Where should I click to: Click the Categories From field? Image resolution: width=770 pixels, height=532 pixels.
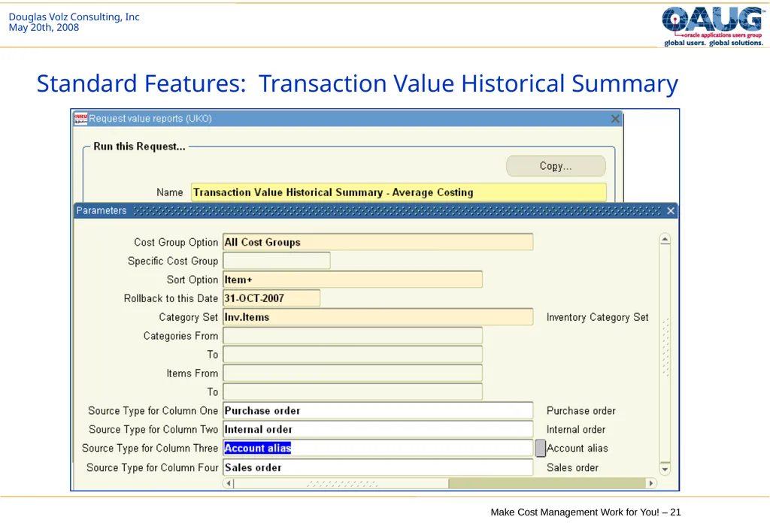[x=353, y=336]
